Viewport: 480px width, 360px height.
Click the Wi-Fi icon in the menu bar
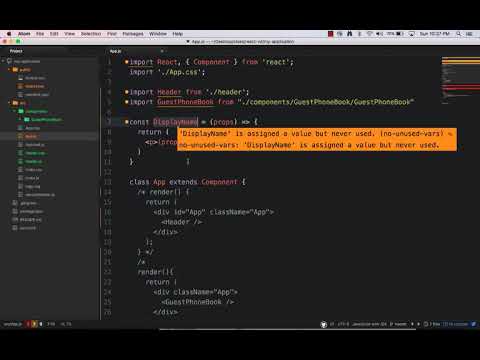click(369, 34)
